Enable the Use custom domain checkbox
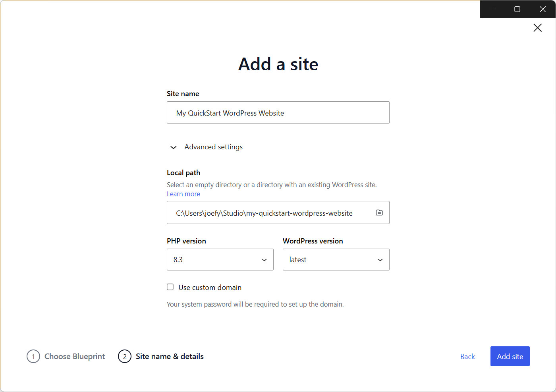556x392 pixels. click(x=170, y=287)
